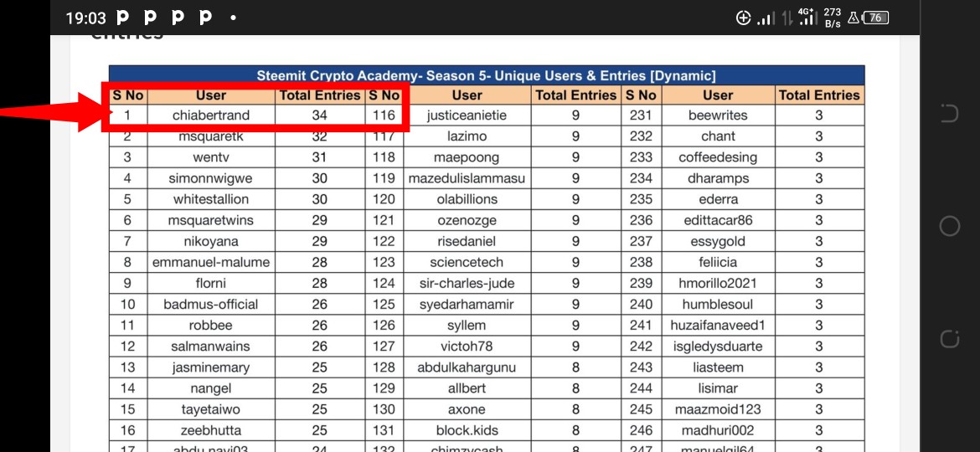Tap the maepoong username
The height and width of the screenshot is (452, 980).
click(x=467, y=157)
